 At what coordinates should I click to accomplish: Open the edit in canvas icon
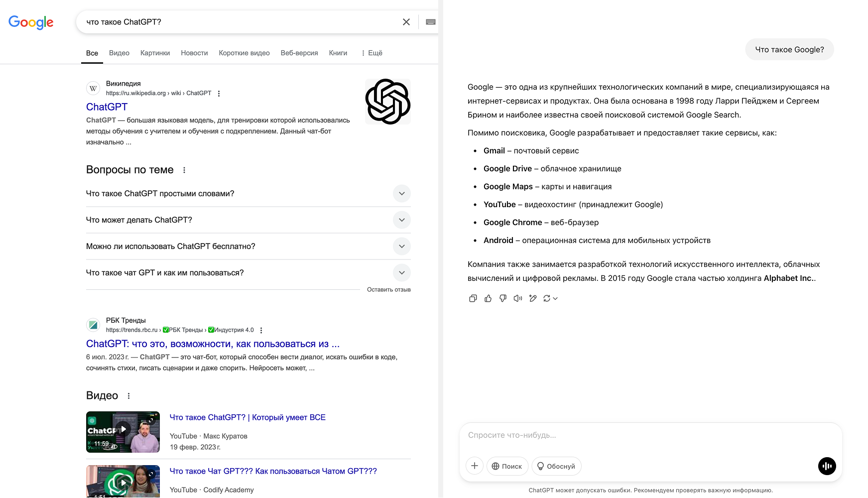point(533,298)
